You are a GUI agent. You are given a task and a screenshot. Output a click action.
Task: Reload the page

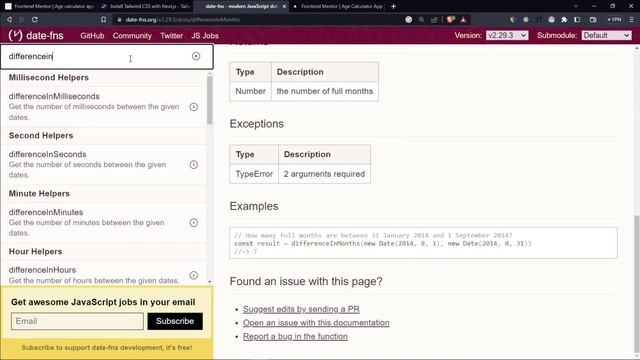pos(35,19)
